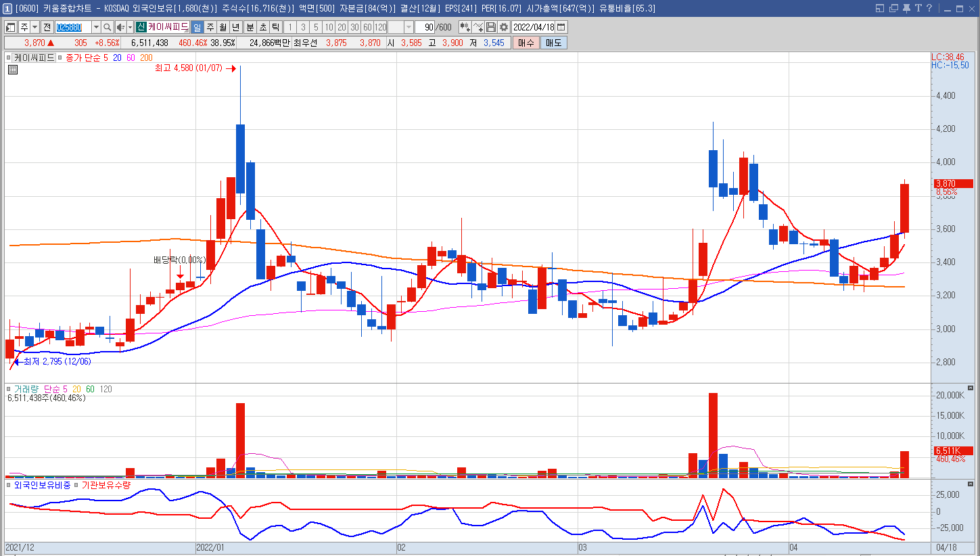Click the magenta 60 moving average legend
Screen dimensions: 980x556
point(131,57)
